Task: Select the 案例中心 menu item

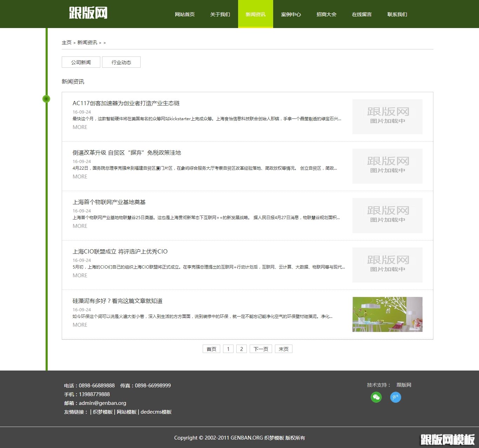Action: click(291, 14)
